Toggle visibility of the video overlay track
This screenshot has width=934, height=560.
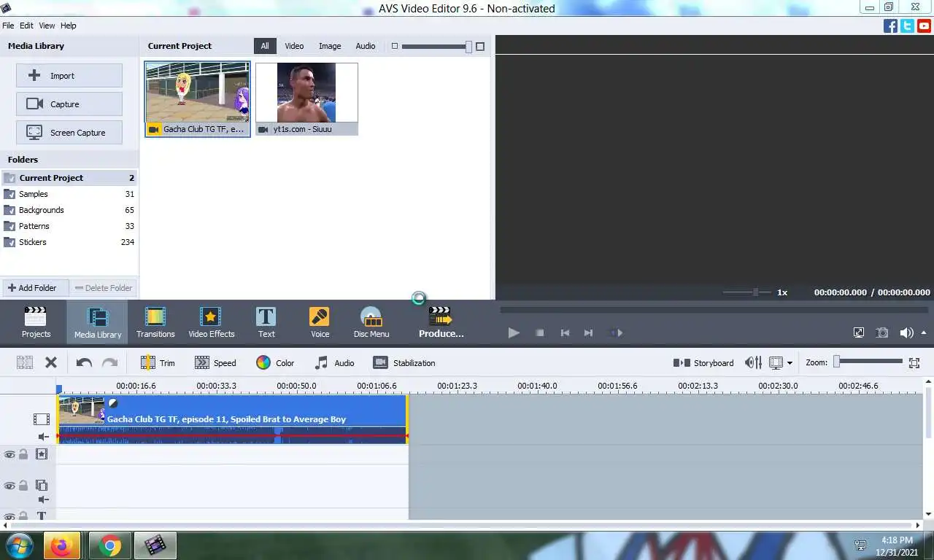click(x=9, y=486)
